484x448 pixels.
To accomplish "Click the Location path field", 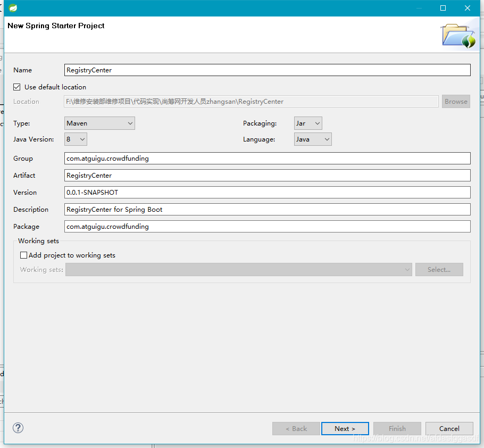I will pyautogui.click(x=251, y=102).
